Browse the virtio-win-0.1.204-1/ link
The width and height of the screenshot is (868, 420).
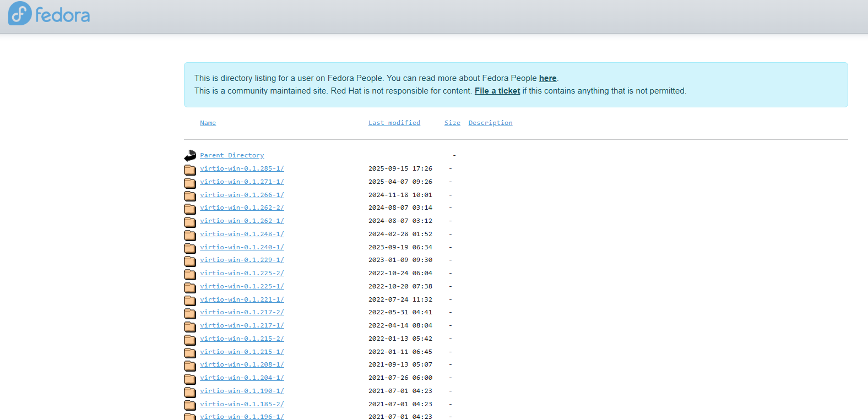pyautogui.click(x=242, y=378)
